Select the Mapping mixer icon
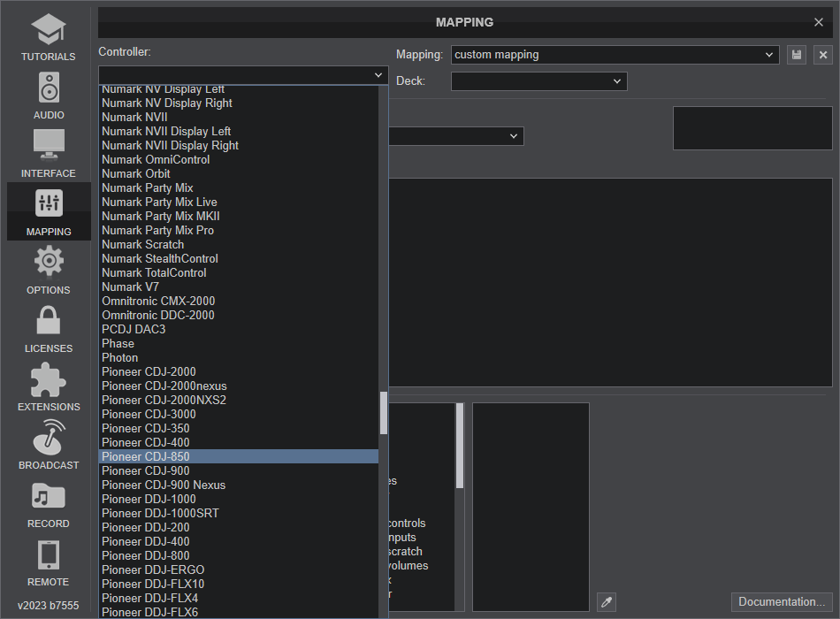Screen dimensions: 840x619 [49, 203]
